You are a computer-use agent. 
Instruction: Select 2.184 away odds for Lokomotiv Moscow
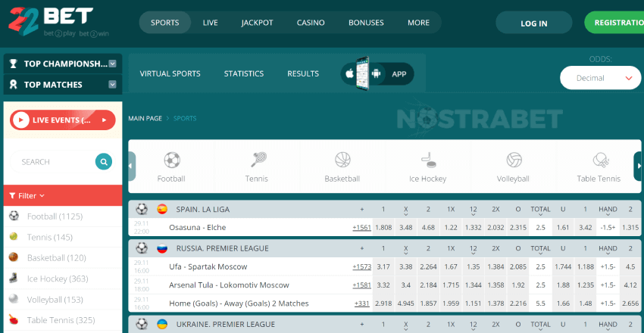coord(428,285)
